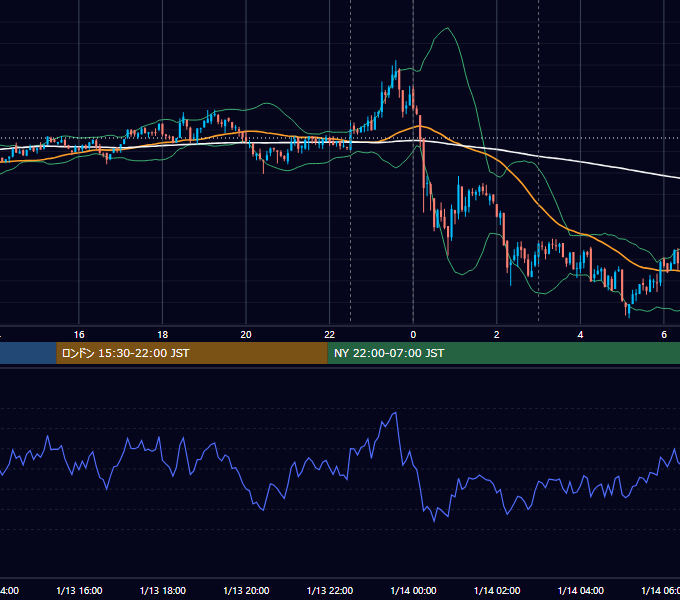Click the 22 hour label on price chart axis
Image resolution: width=680 pixels, height=600 pixels.
(x=330, y=335)
